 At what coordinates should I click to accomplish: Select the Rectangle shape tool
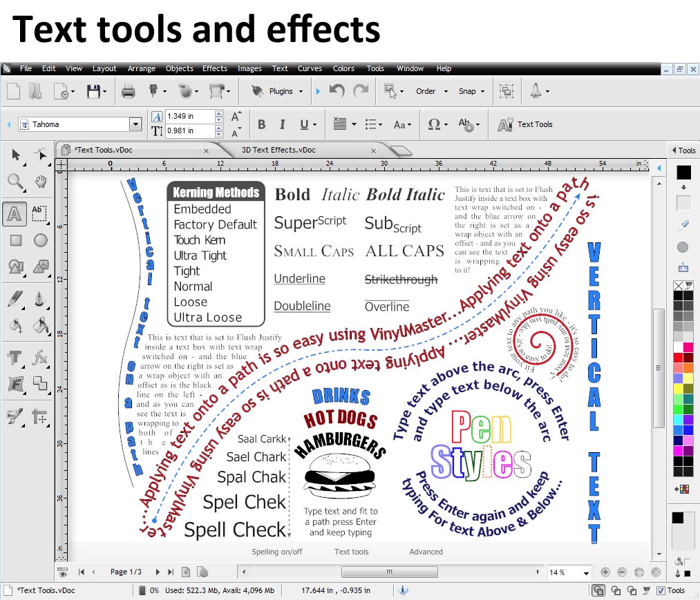point(16,240)
